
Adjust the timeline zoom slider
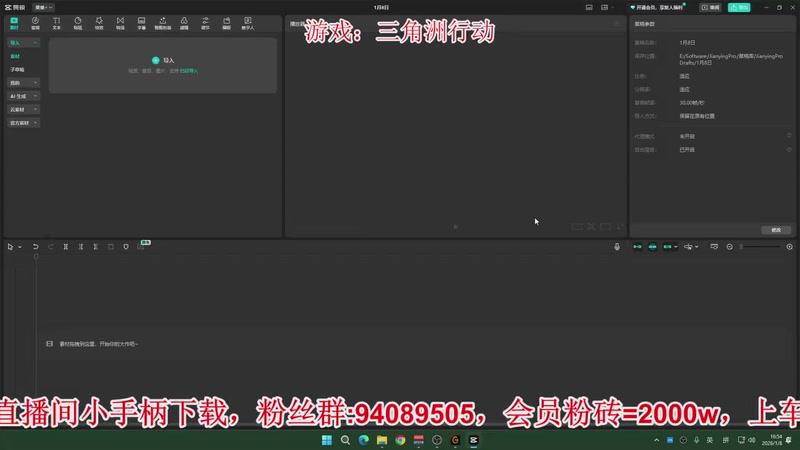click(760, 247)
